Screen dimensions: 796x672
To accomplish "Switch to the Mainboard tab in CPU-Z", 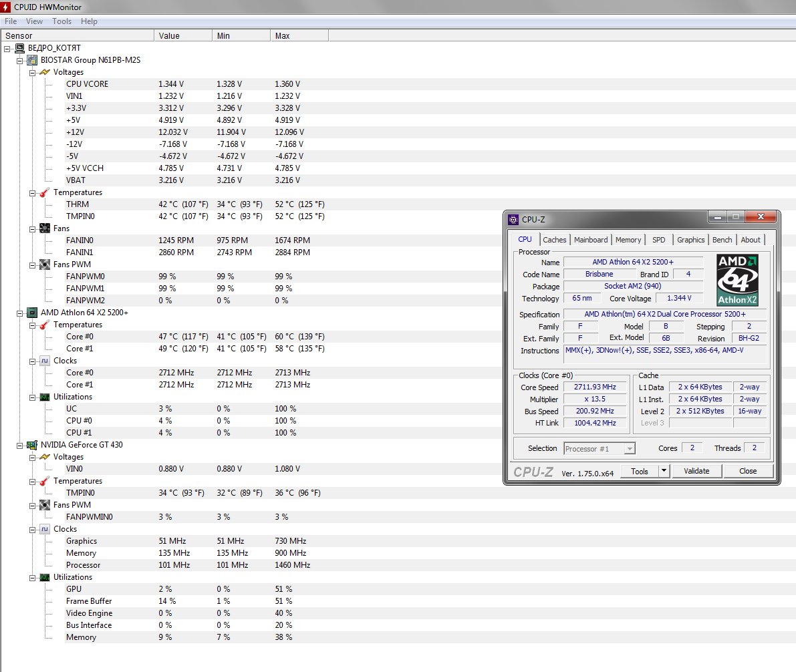I will (591, 240).
